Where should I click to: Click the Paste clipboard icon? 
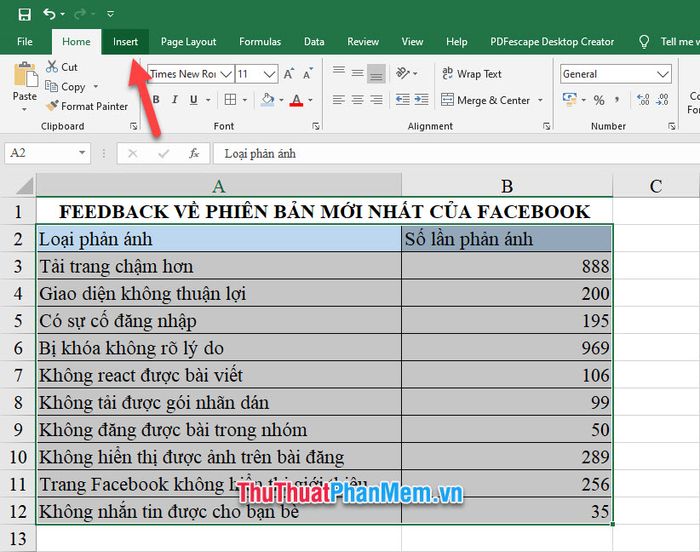point(25,75)
